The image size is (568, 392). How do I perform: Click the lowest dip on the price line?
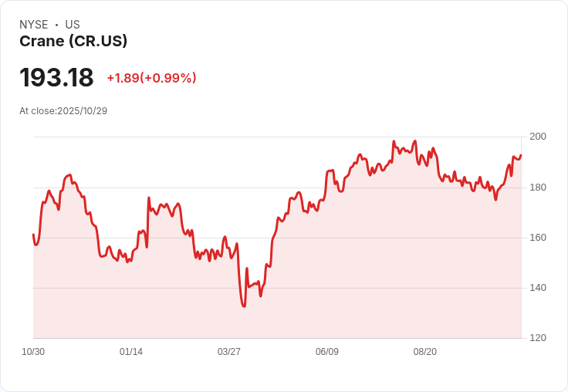tap(244, 306)
